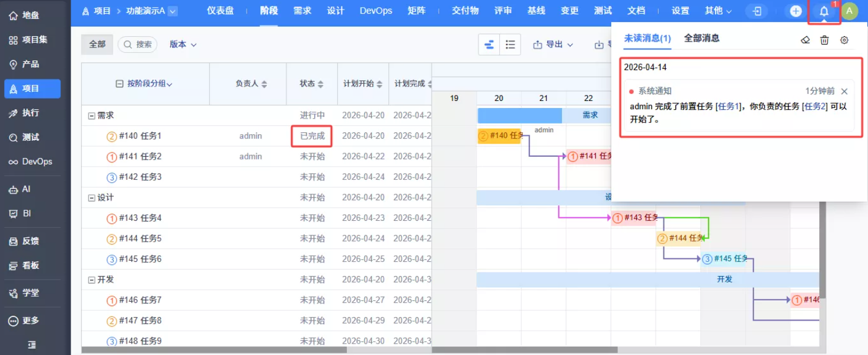Open message settings gear icon

point(844,40)
